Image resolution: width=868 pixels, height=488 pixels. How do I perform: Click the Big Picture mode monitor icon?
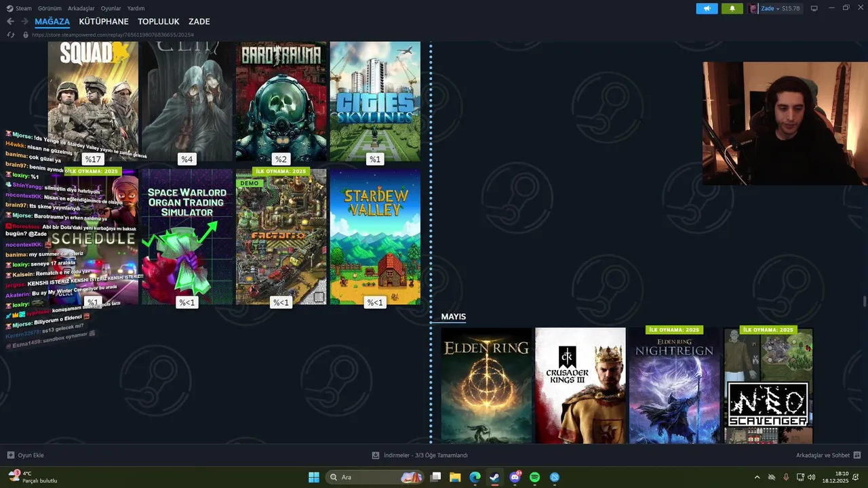[x=814, y=8]
